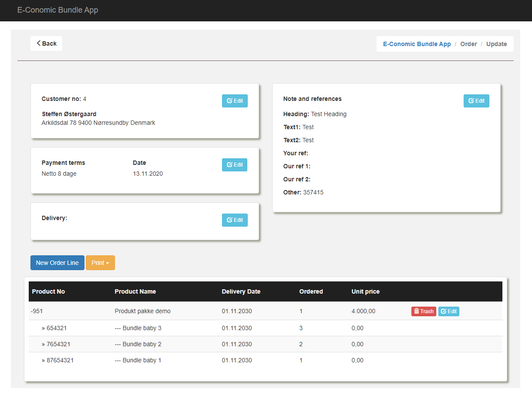Image resolution: width=532 pixels, height=398 pixels.
Task: Edit Note and references card
Action: (x=476, y=101)
